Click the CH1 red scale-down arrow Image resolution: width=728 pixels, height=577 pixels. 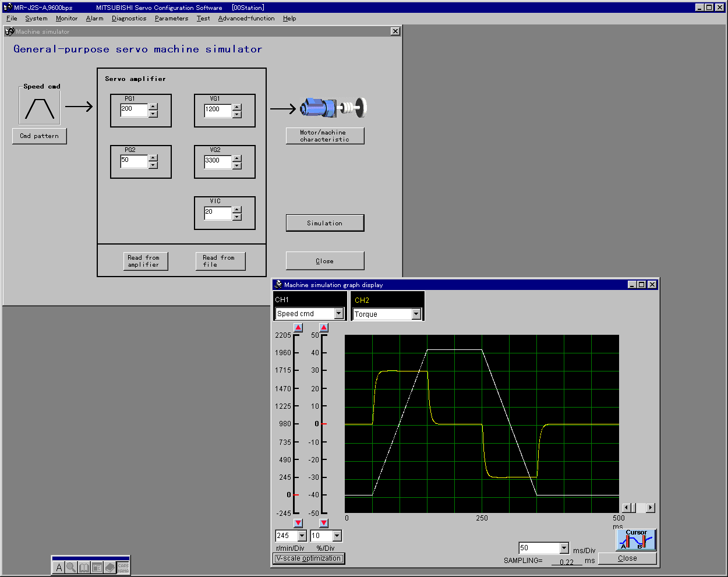[x=298, y=523]
